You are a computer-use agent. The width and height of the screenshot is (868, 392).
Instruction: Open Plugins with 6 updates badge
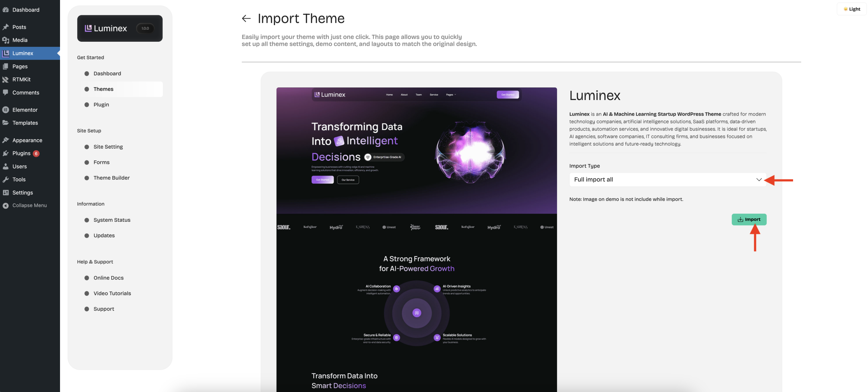[21, 153]
